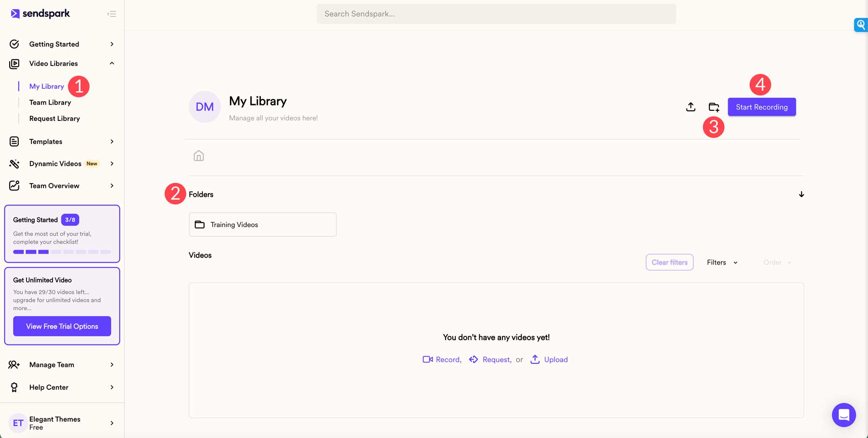Image resolution: width=868 pixels, height=438 pixels.
Task: Click the Search Sendspark input field
Action: click(x=496, y=13)
